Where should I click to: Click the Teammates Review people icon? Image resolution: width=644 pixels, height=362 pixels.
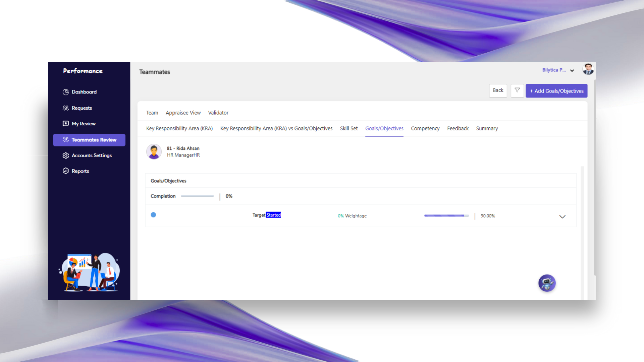pos(66,140)
